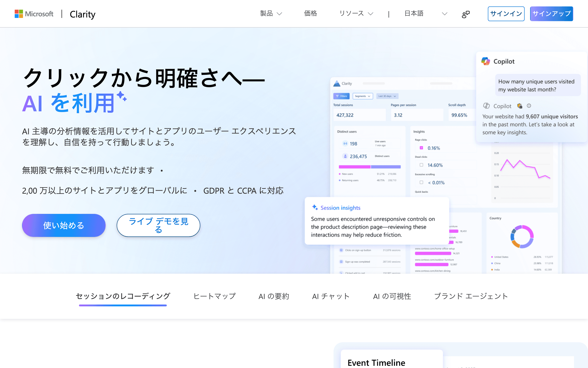
Task: Click the sparkle icon beside AI を利用
Action: (x=122, y=96)
